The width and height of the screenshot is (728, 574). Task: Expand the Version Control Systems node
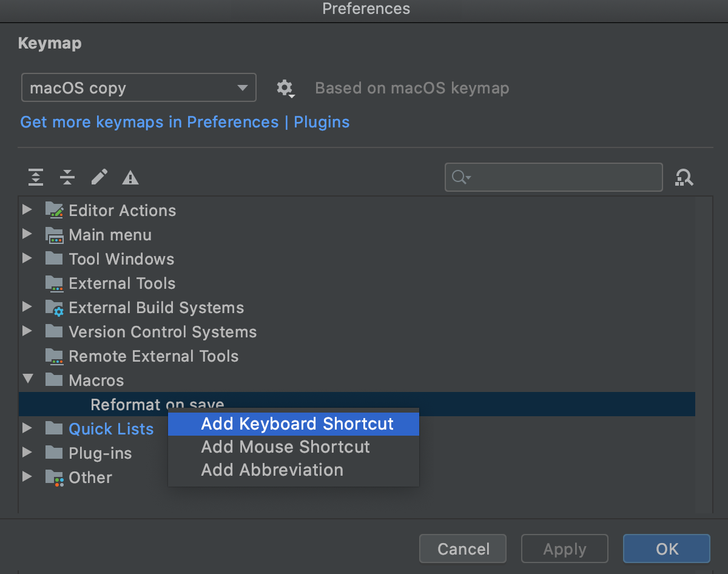pyautogui.click(x=27, y=330)
